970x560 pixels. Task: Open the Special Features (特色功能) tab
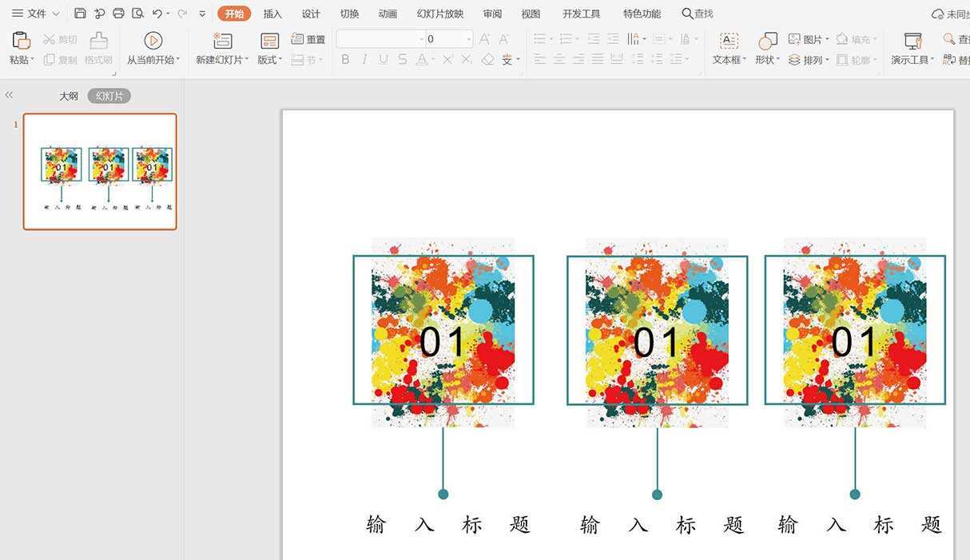click(642, 14)
